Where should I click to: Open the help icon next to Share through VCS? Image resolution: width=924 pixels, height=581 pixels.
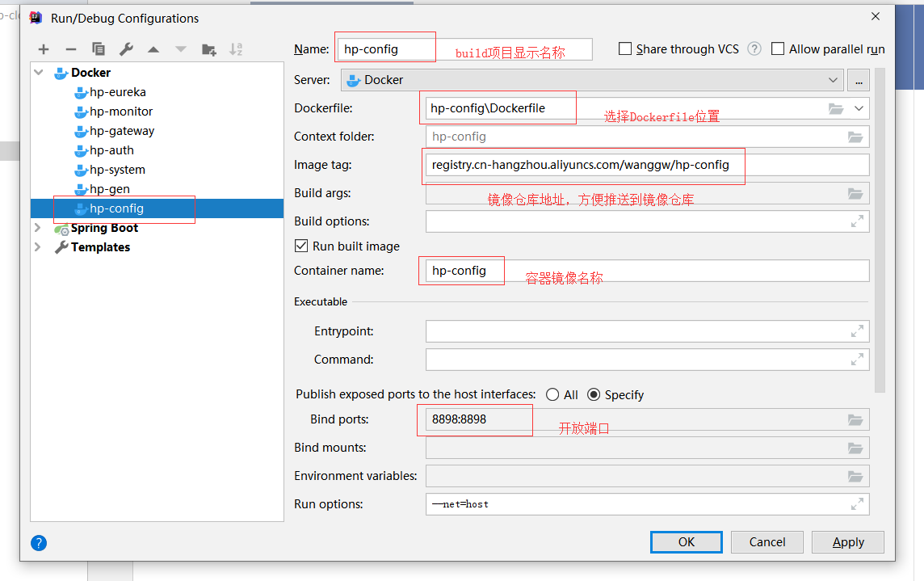[754, 49]
